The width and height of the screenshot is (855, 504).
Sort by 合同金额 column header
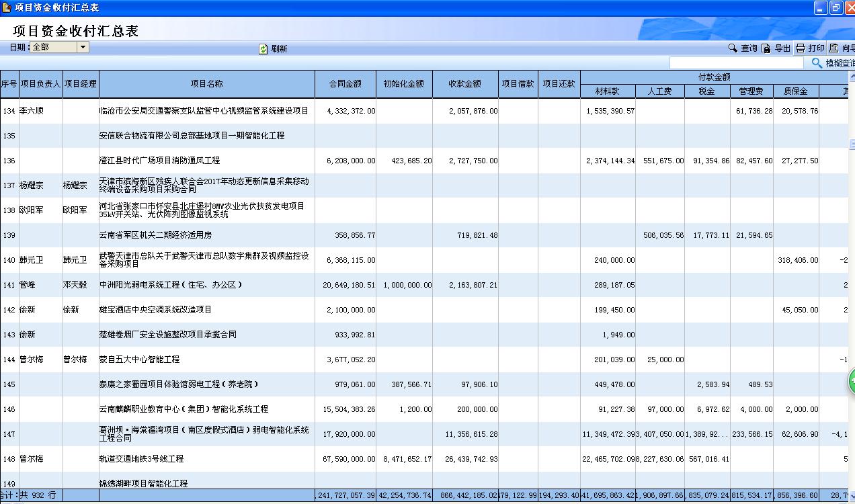pyautogui.click(x=345, y=84)
